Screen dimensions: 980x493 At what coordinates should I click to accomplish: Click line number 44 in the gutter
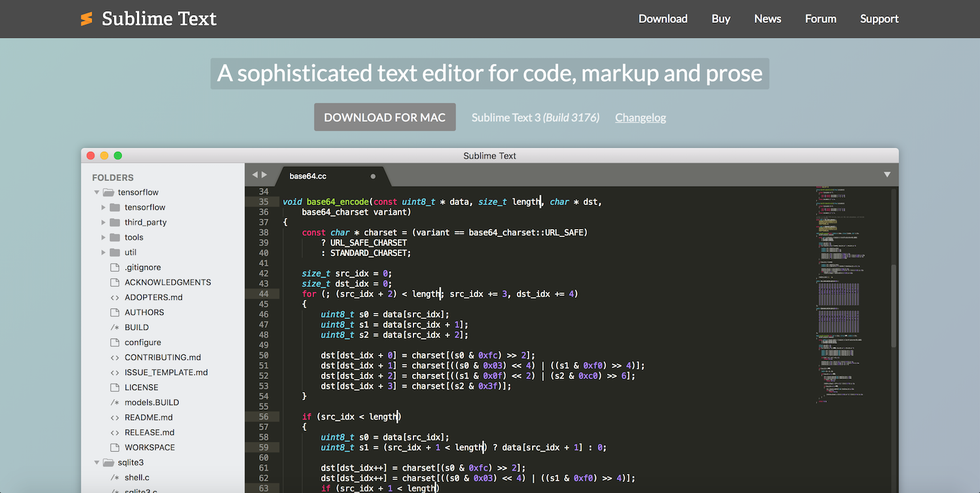click(x=264, y=294)
